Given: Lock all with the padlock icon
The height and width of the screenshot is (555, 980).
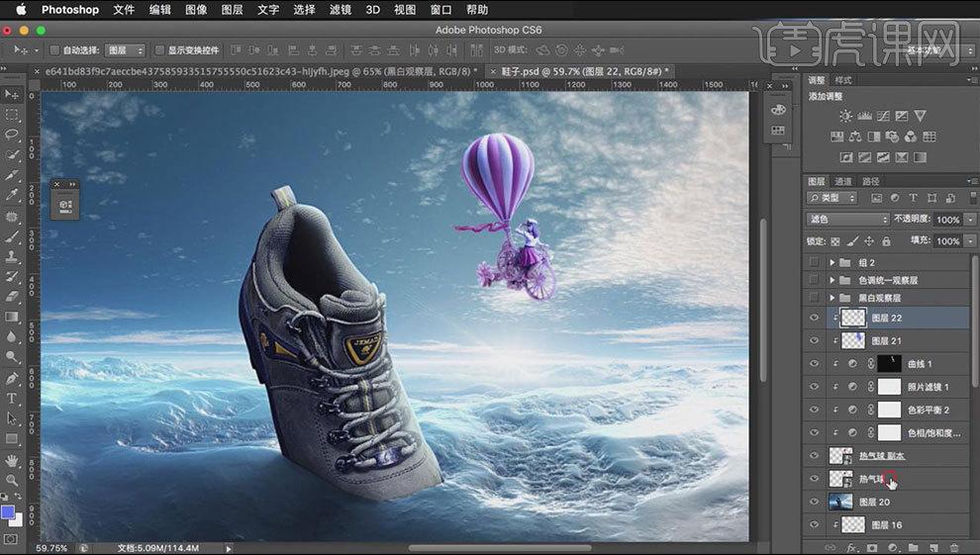Looking at the screenshot, I should click(886, 241).
